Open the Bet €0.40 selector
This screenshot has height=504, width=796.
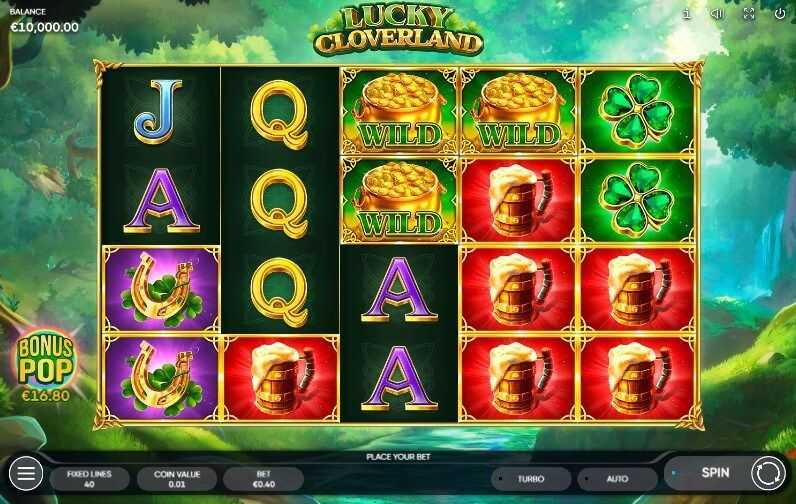tap(263, 479)
